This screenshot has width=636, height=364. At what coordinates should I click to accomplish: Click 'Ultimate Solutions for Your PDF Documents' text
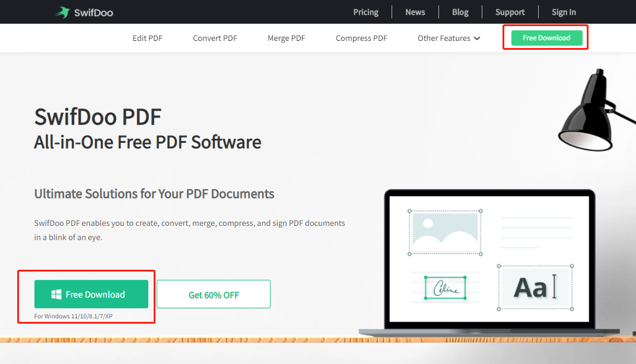pos(154,194)
